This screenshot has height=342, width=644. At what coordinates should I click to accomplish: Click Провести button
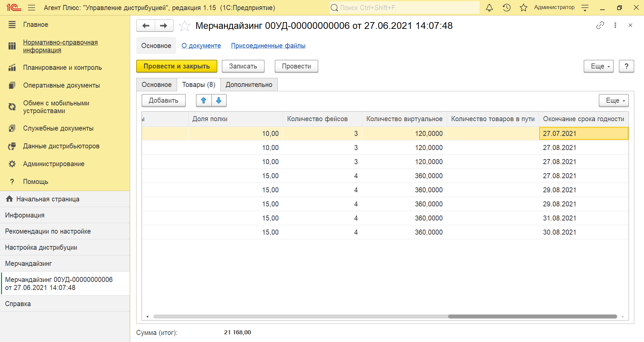pyautogui.click(x=297, y=66)
